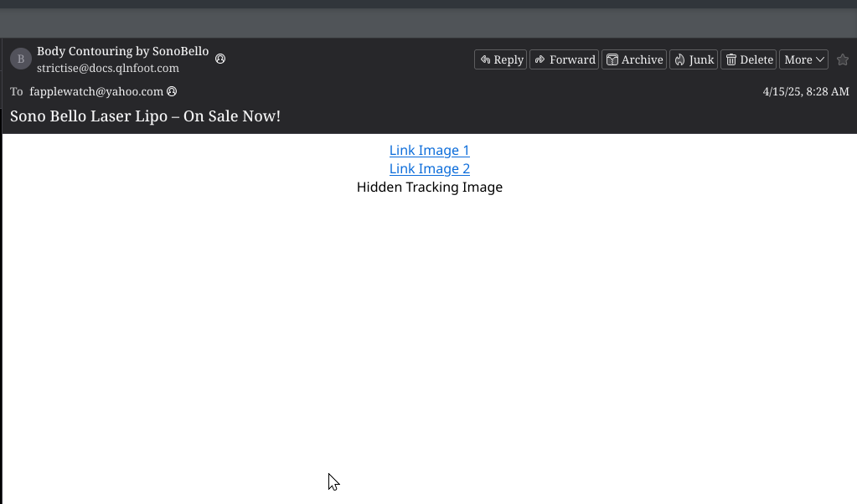Click sender address strictise@docs.qlnfoot.com
This screenshot has width=857, height=504.
108,69
